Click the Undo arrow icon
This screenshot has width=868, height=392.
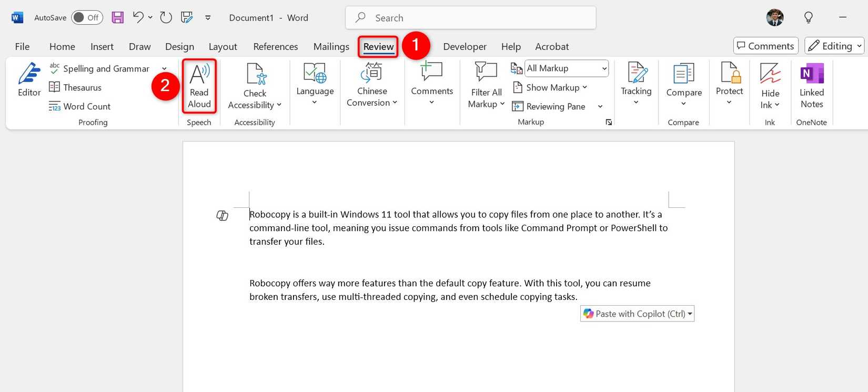(x=138, y=17)
